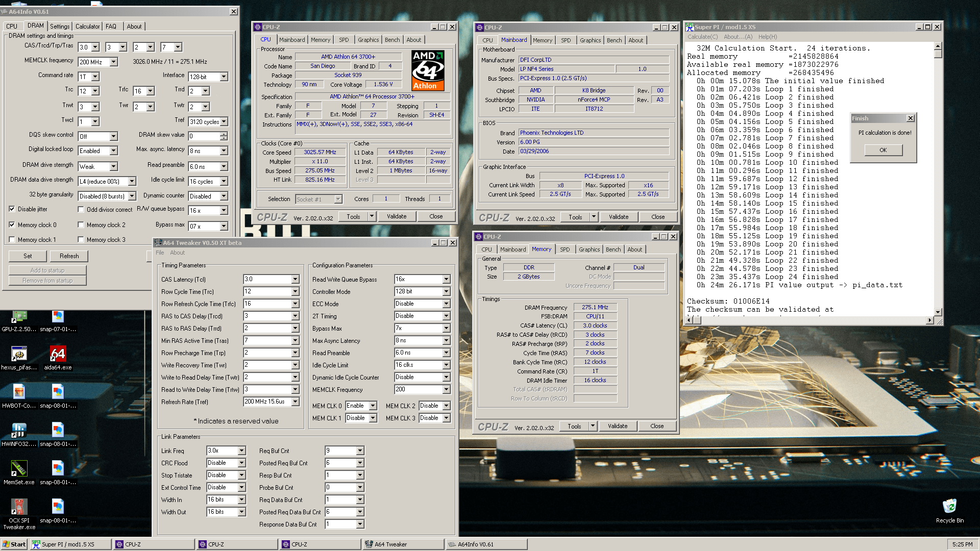
Task: Launch MemSet.exe desktop icon
Action: click(19, 468)
